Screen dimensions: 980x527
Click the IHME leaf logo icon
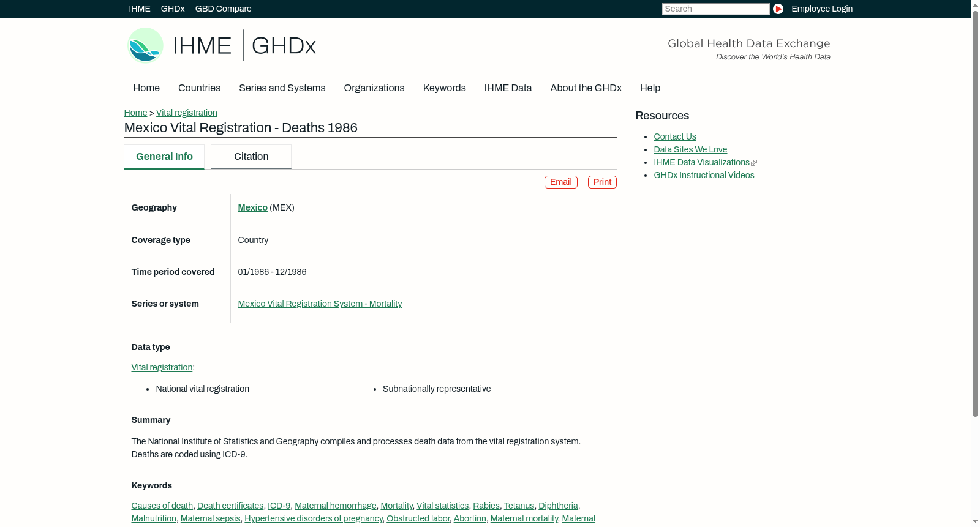145,45
